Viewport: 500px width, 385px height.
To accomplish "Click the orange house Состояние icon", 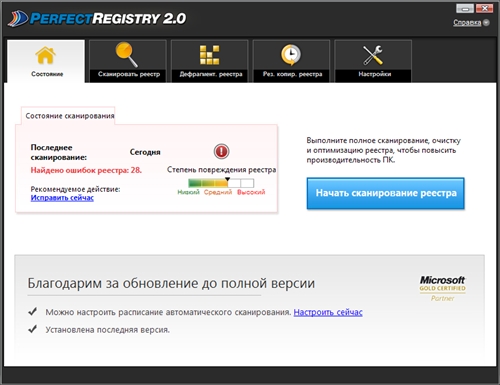I will tap(45, 55).
